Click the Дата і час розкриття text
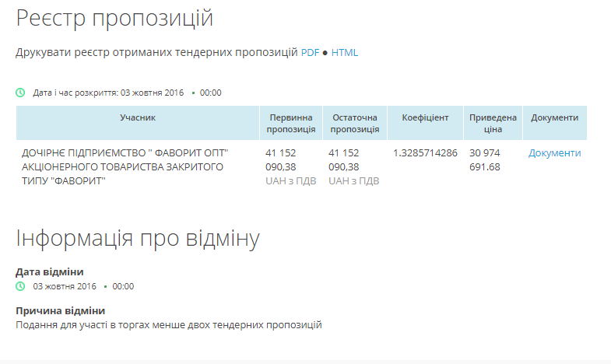Image resolution: width=611 pixels, height=364 pixels. 108,93
